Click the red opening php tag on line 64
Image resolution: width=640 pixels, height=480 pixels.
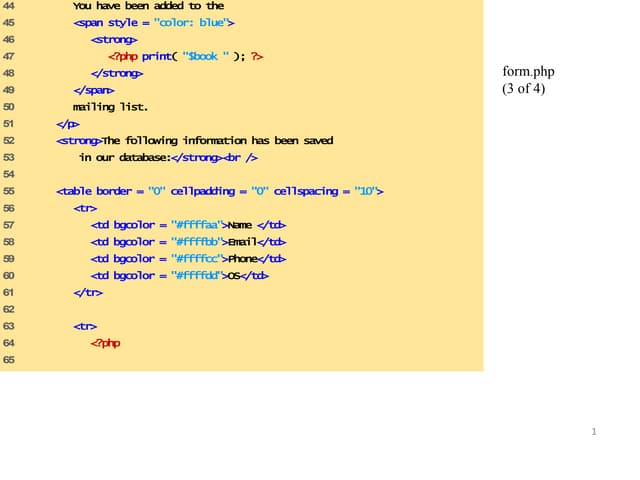coord(105,343)
